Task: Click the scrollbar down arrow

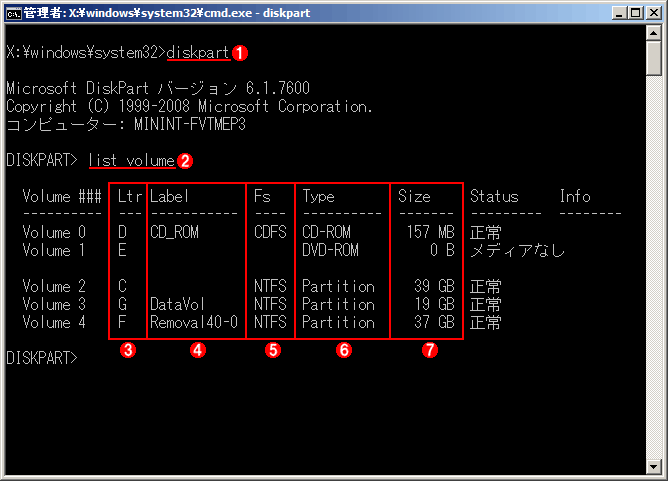Action: (654, 467)
